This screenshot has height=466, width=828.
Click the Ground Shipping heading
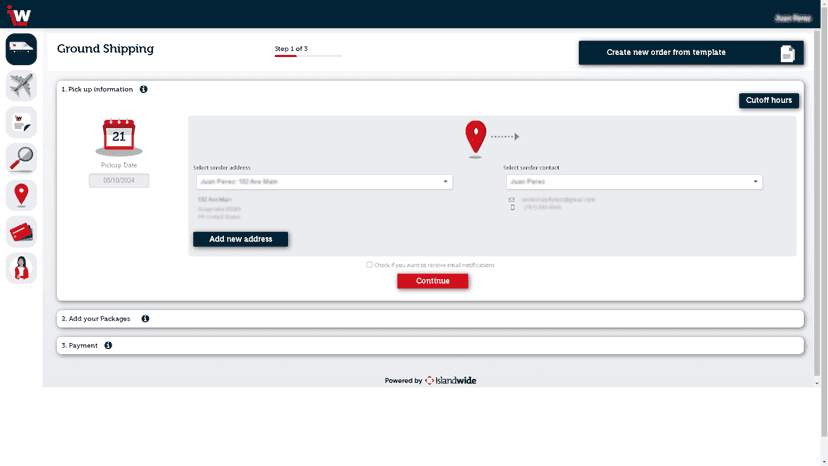coord(106,49)
